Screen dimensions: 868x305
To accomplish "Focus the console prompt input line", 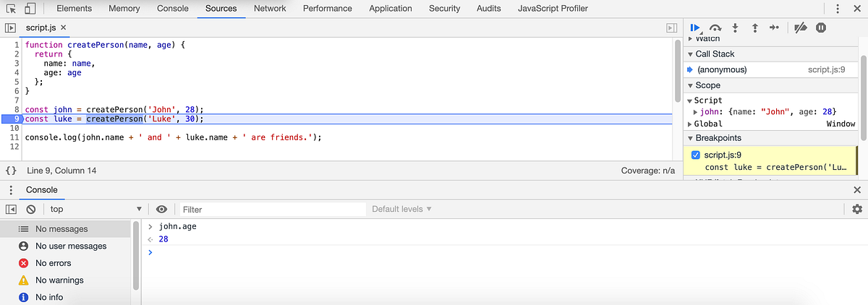I will click(x=506, y=252).
